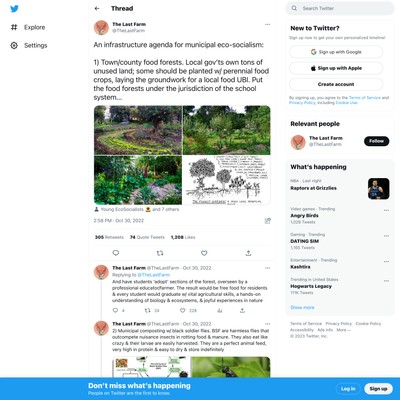Like the first reply with 228 likes
The image size is (400, 400).
[x=182, y=310]
